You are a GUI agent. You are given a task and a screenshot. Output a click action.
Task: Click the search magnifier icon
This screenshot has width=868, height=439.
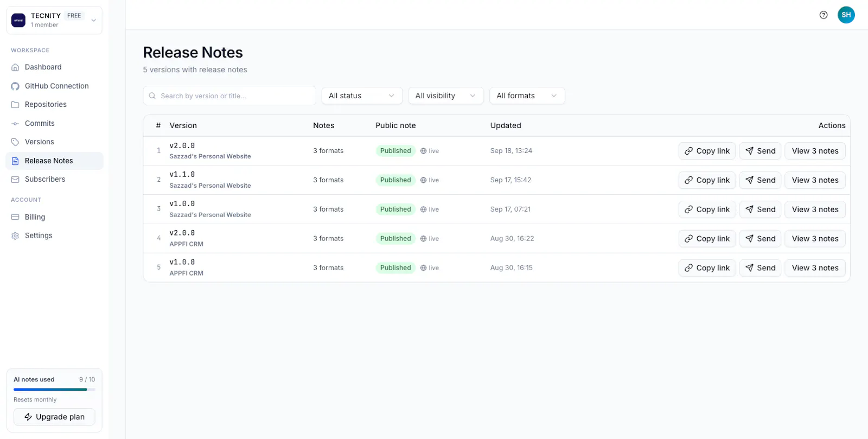152,96
